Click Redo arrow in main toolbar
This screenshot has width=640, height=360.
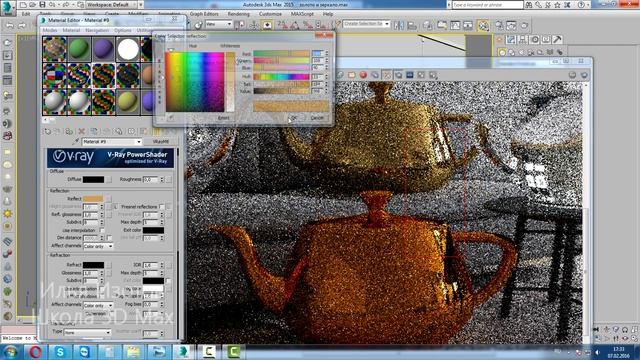[x=22, y=25]
